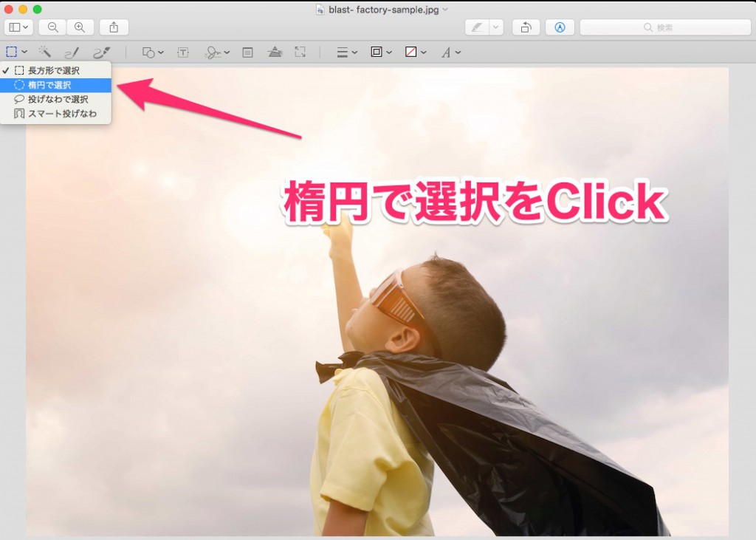Open the fill color swatch menu
756x540 pixels.
(x=416, y=52)
